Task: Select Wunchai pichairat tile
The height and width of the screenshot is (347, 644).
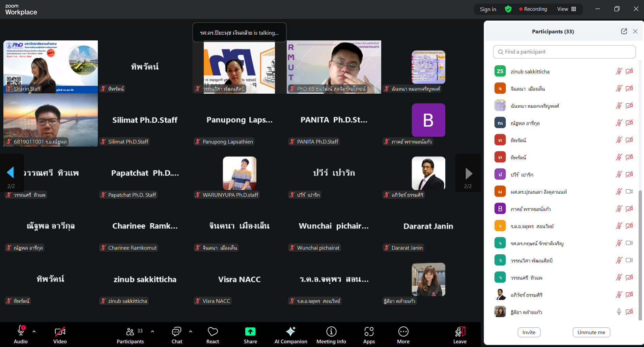Action: coord(334,226)
